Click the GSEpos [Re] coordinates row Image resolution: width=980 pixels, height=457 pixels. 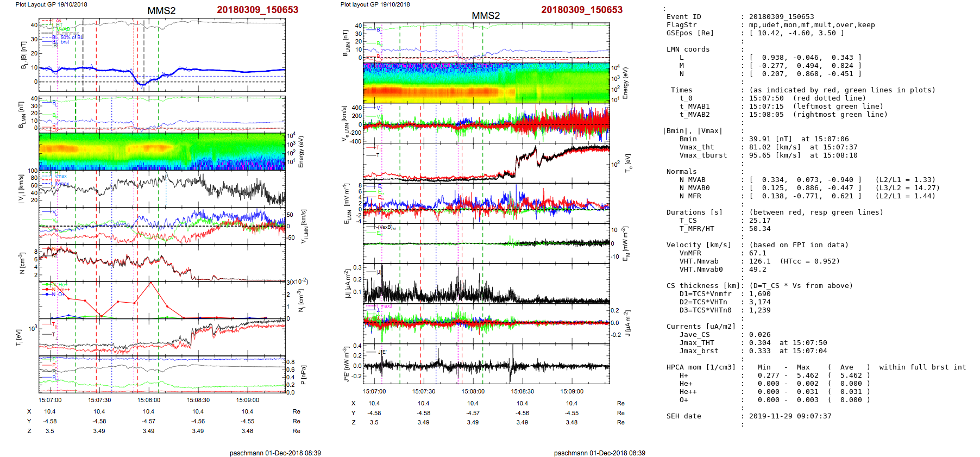pyautogui.click(x=796, y=33)
